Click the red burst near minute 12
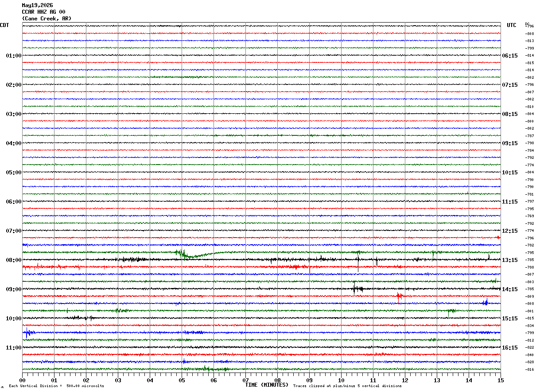Viewport: 536px width, 392px height. 400,296
